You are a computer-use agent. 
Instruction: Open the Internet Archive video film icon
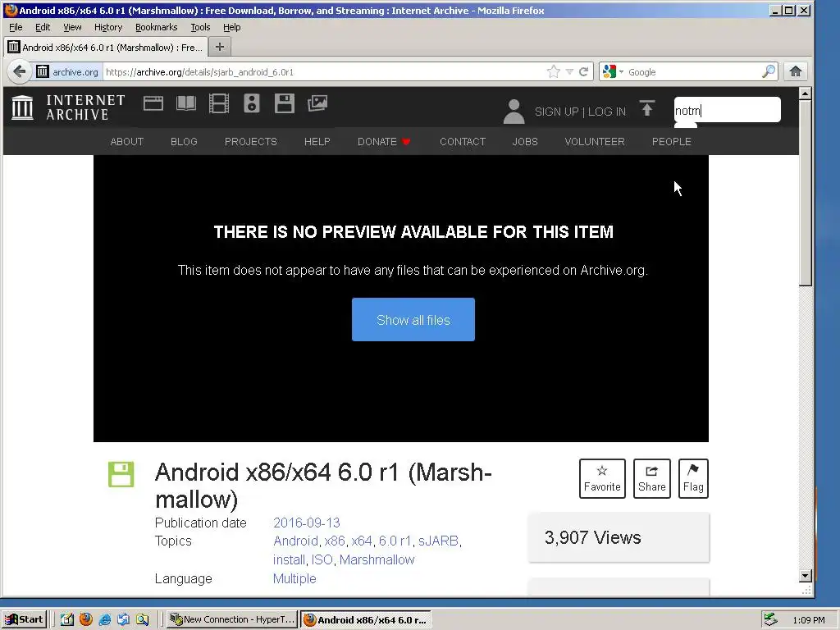pyautogui.click(x=218, y=103)
